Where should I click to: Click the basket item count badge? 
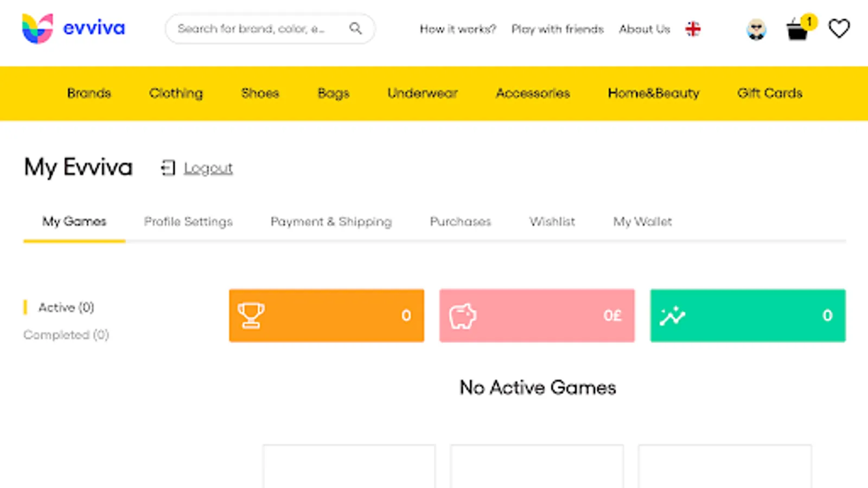click(x=809, y=22)
